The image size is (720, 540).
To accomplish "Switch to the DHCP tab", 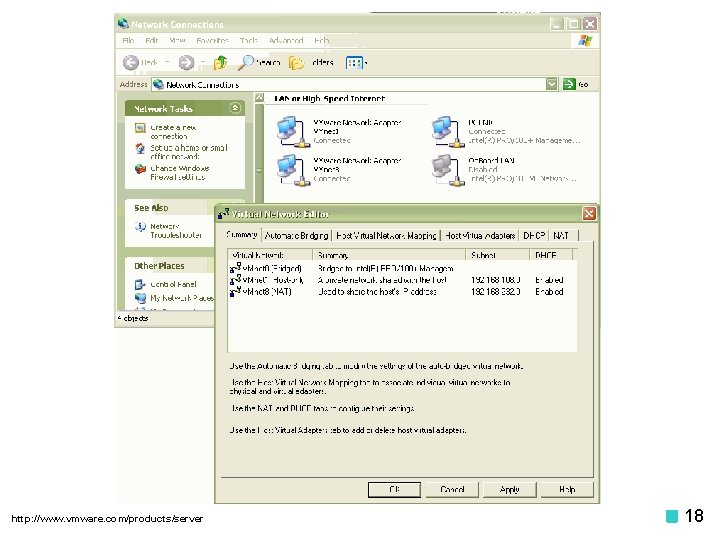I will tap(534, 236).
